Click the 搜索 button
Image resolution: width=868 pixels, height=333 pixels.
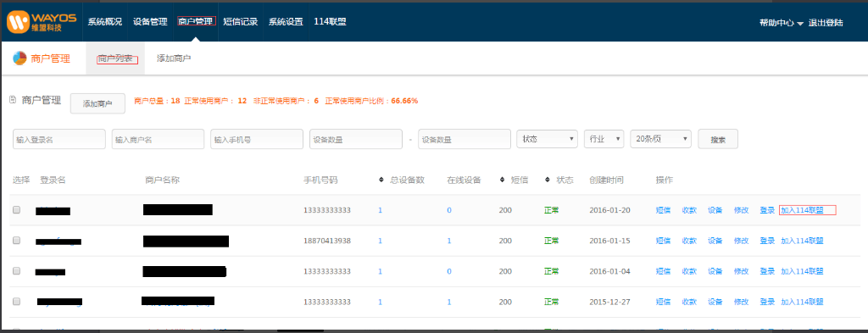tap(718, 140)
